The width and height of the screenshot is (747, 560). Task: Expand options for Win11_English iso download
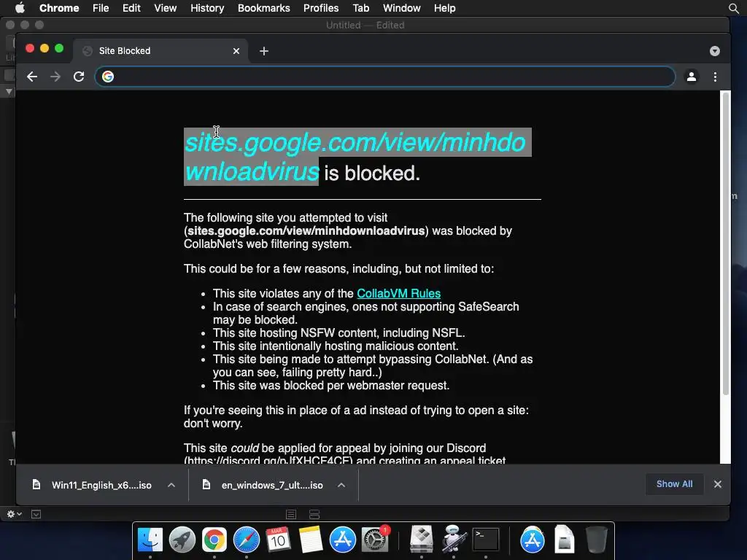coord(171,485)
